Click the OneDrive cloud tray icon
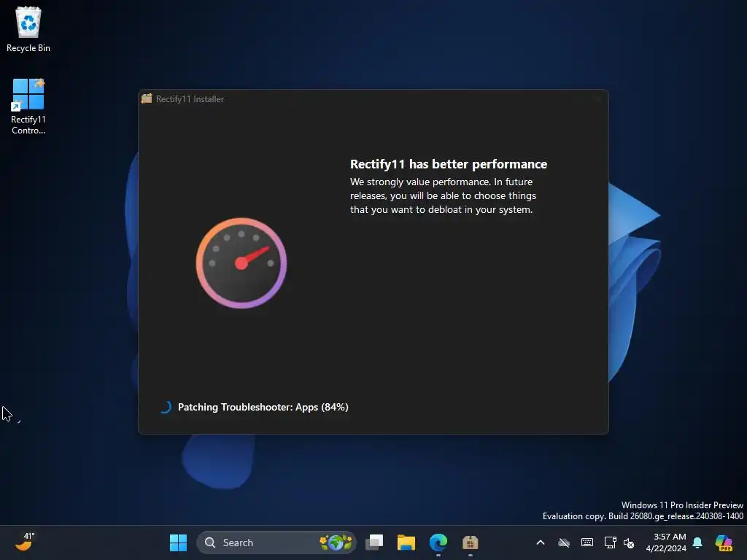This screenshot has height=560, width=747. (564, 542)
